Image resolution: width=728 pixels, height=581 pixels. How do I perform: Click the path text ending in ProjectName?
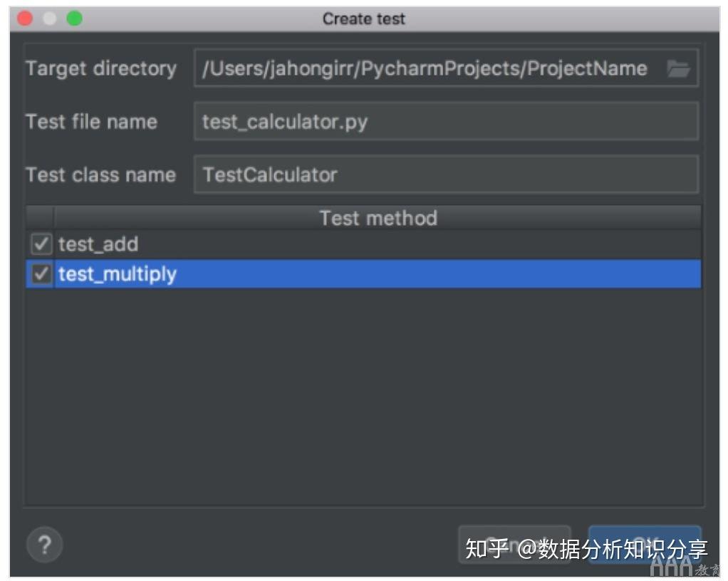click(423, 68)
